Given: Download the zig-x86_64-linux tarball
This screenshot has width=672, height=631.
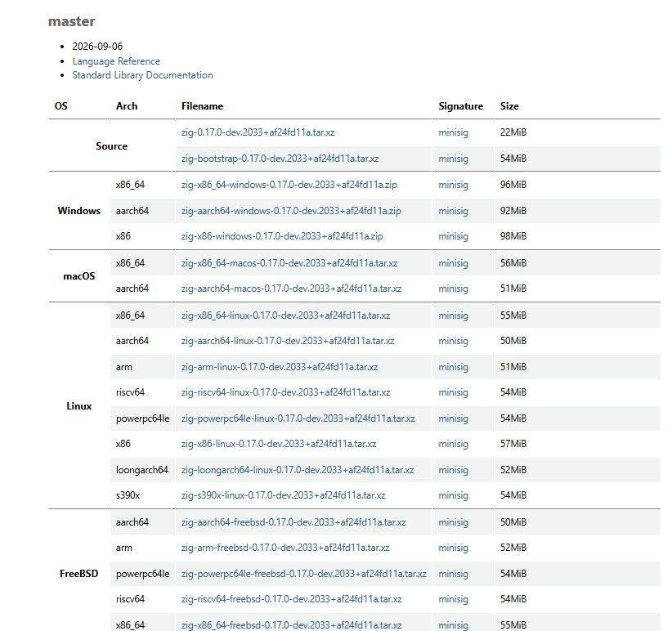Looking at the screenshot, I should point(286,315).
